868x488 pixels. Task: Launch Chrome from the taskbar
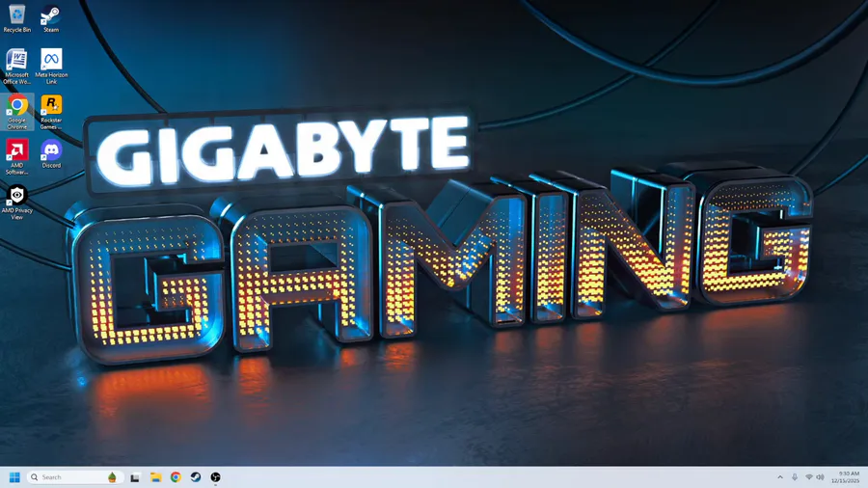tap(176, 477)
